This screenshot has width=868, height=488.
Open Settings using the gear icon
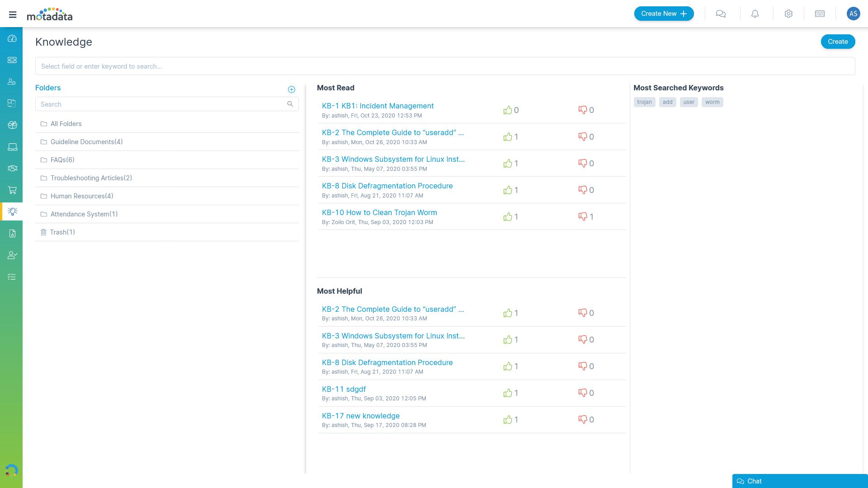point(788,14)
